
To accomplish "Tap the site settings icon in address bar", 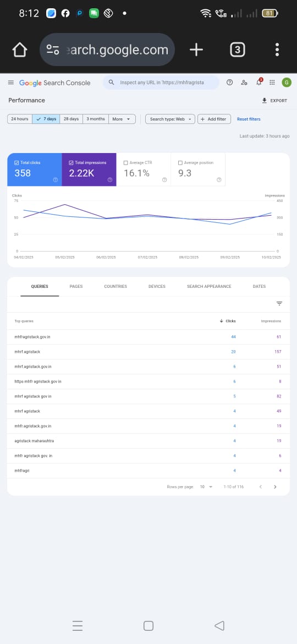I will click(x=52, y=50).
